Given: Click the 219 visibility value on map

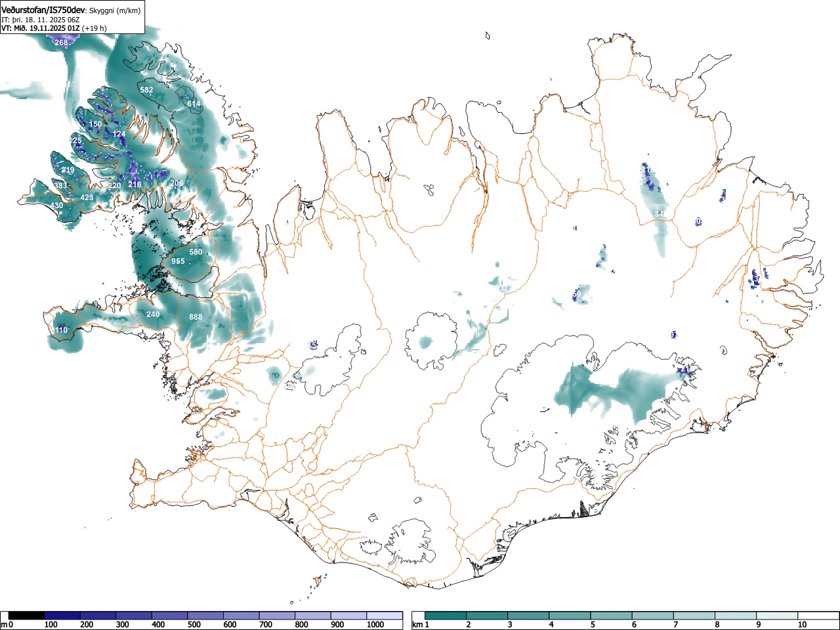Looking at the screenshot, I should tap(68, 170).
